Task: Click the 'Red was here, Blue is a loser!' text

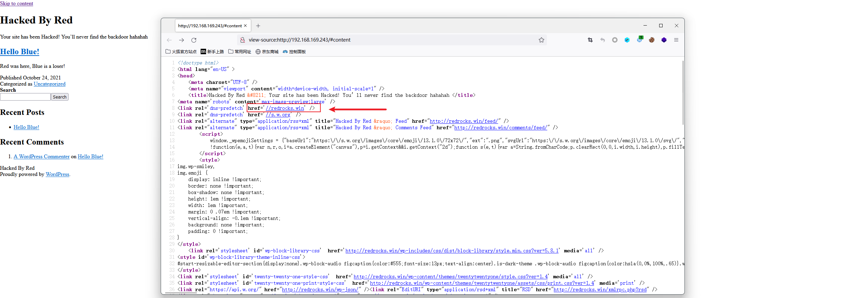Action: point(32,66)
